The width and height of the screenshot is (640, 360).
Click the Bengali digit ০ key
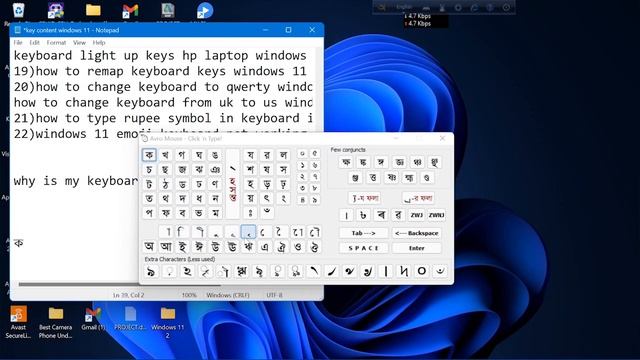coord(302,153)
